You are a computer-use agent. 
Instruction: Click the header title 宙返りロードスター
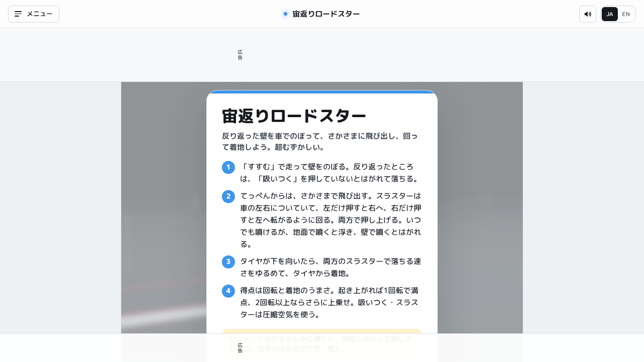[326, 14]
